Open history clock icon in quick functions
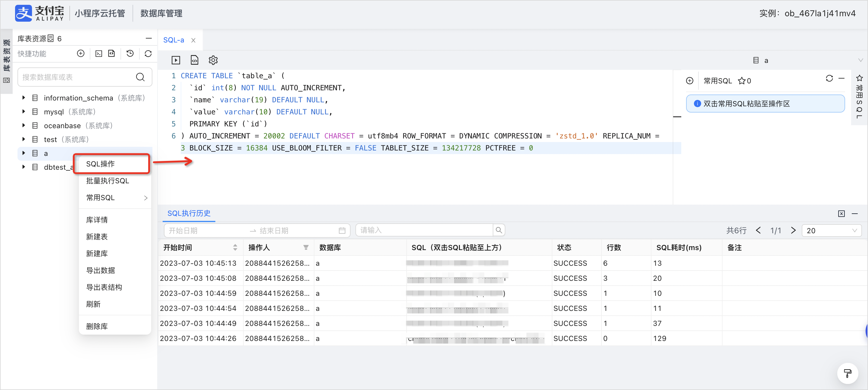The width and height of the screenshot is (868, 390). click(x=130, y=54)
